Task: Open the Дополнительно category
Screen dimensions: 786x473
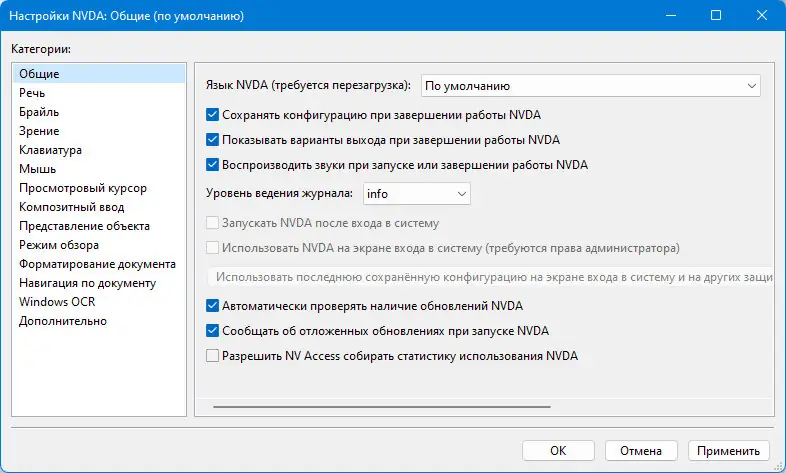Action: pos(62,321)
